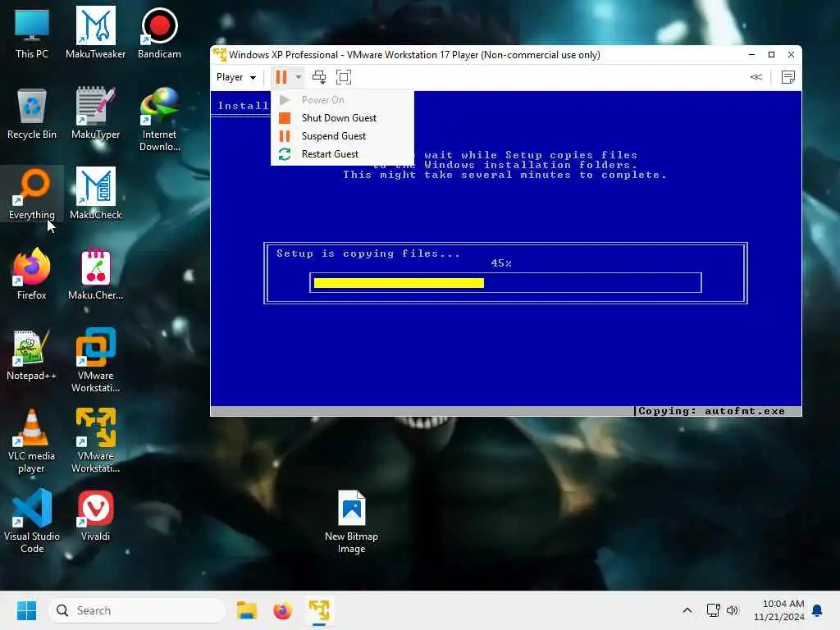
Task: Open Notepad++ desktop shortcut
Action: pos(32,354)
